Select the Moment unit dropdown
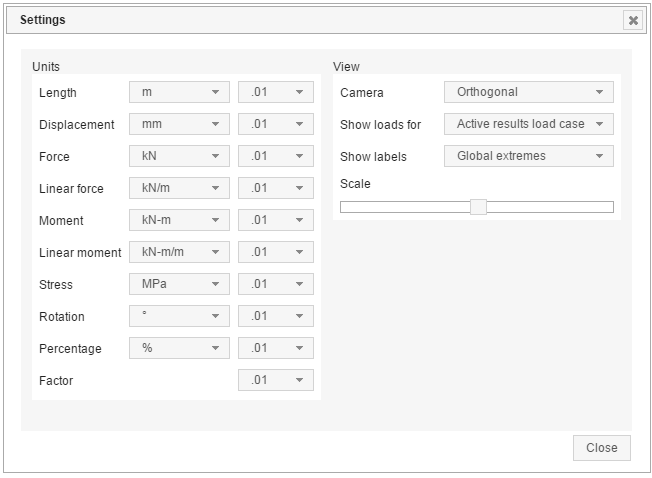The image size is (652, 478). (180, 220)
